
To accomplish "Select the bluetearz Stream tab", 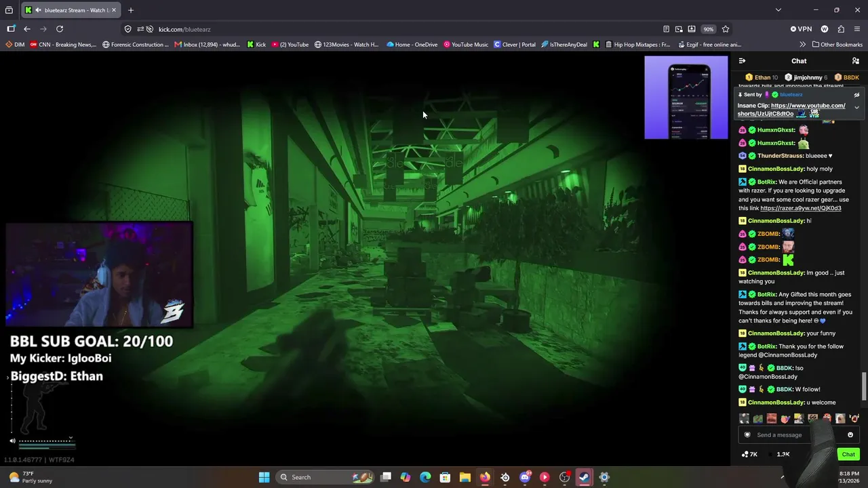I will click(71, 10).
